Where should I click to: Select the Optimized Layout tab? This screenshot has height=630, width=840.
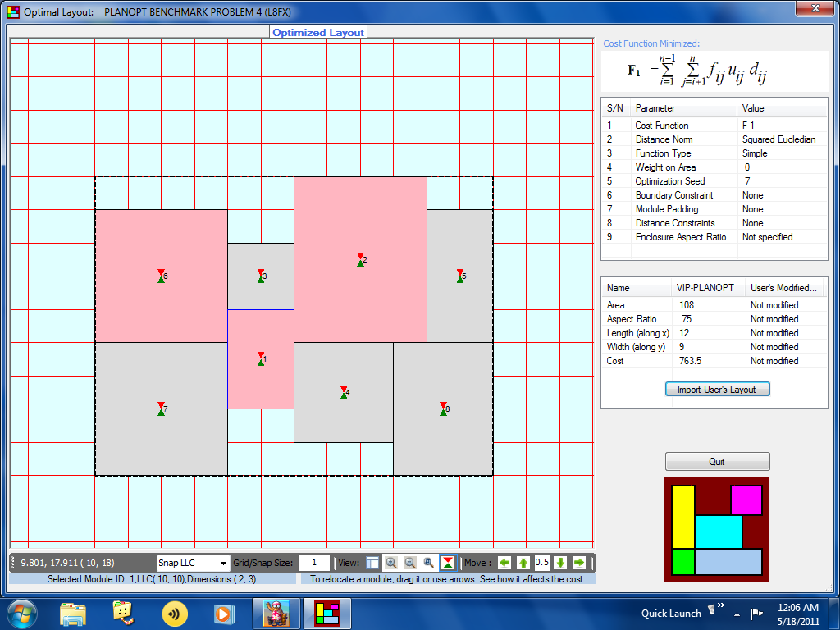point(318,32)
